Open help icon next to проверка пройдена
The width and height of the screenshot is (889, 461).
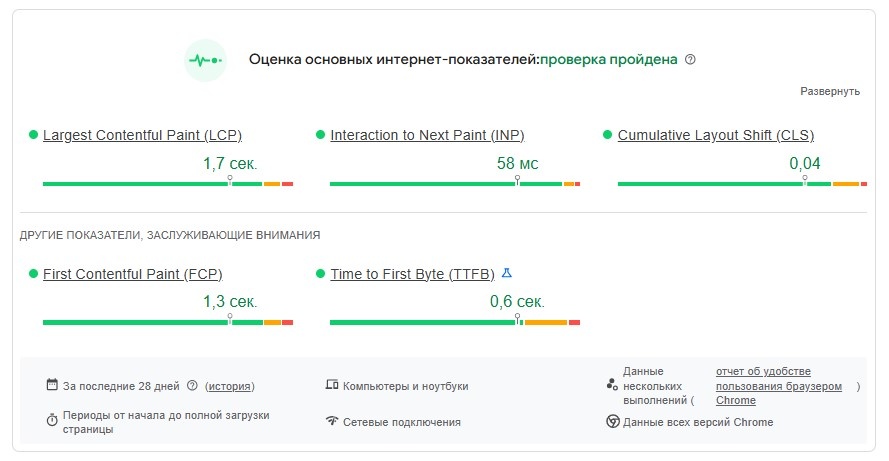tap(690, 60)
